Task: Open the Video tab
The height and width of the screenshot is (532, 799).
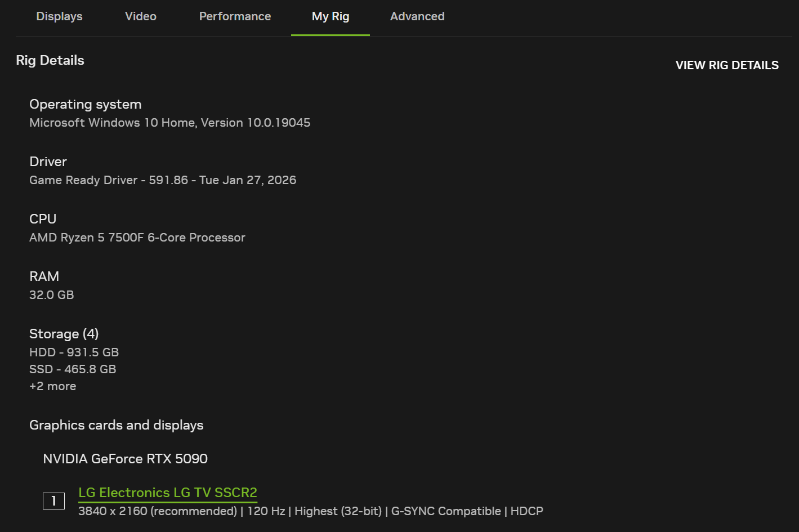Action: pyautogui.click(x=141, y=16)
